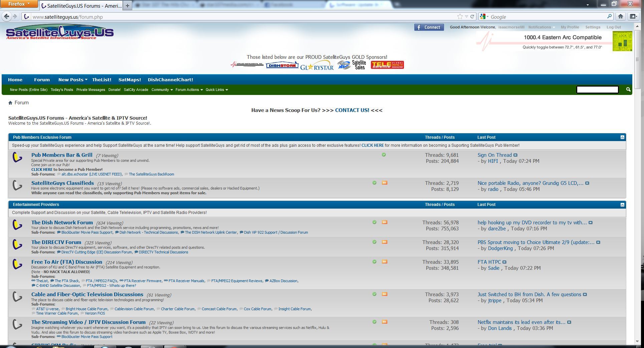Click the Satellite Sales sponsor logo

[352, 65]
